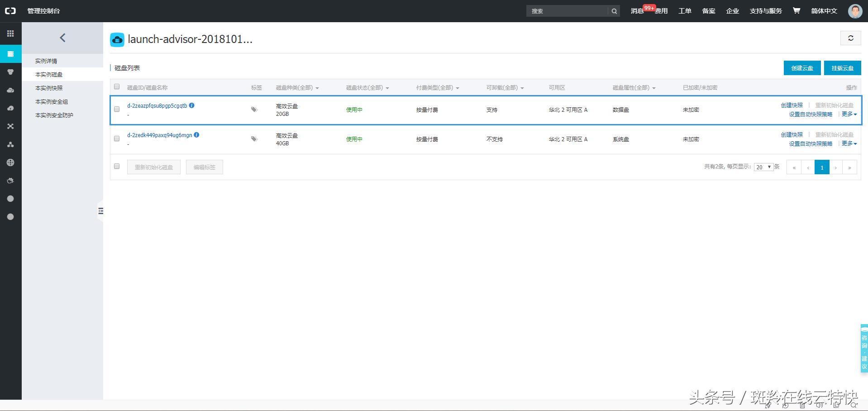Click the search magnifier icon

click(x=614, y=11)
